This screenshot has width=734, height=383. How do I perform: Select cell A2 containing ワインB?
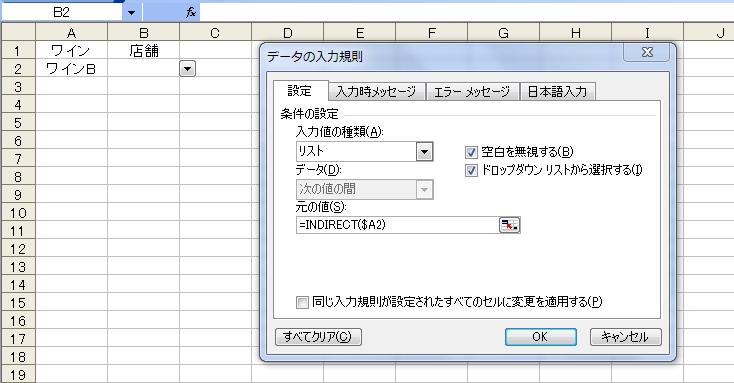(x=72, y=69)
